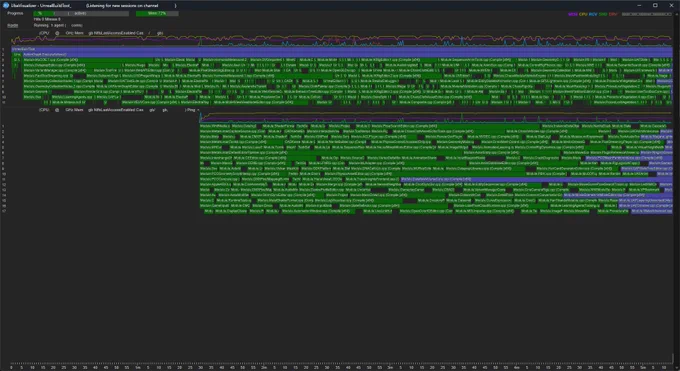Toggle the CPU graph legend at top right
Screen dimensions: 680x371
(583, 14)
